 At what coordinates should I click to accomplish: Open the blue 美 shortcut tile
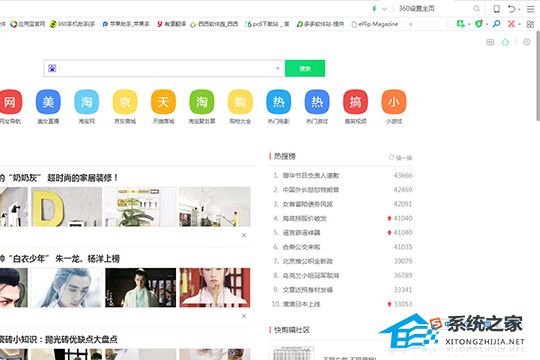(48, 102)
